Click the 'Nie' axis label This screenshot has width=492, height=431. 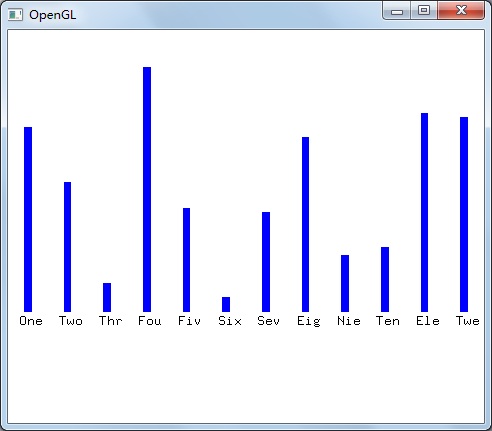click(x=349, y=321)
